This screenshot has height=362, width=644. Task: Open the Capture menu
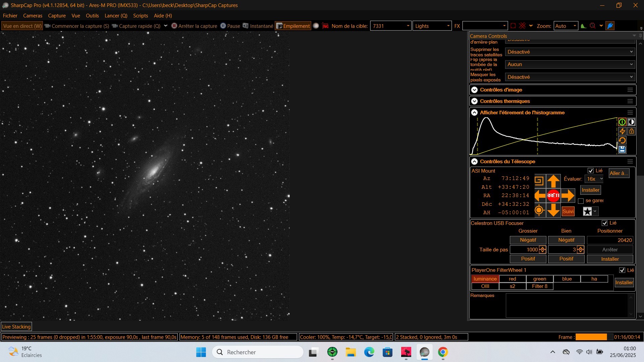(x=57, y=16)
